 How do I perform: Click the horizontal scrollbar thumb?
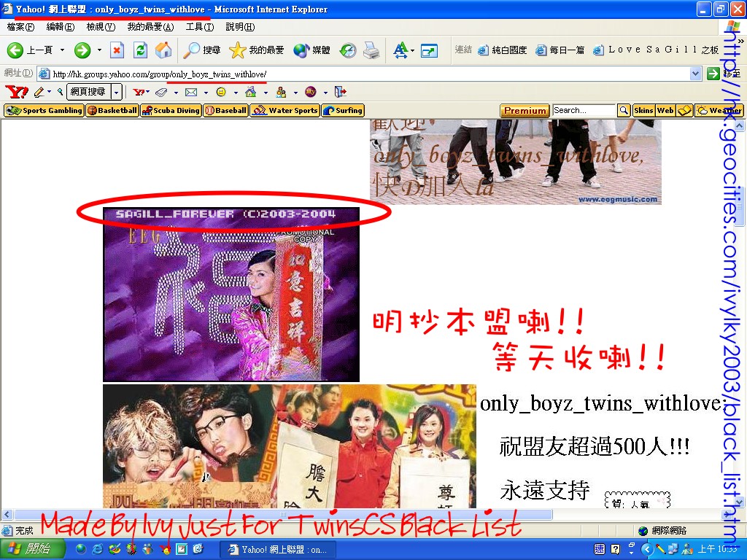tap(284, 515)
